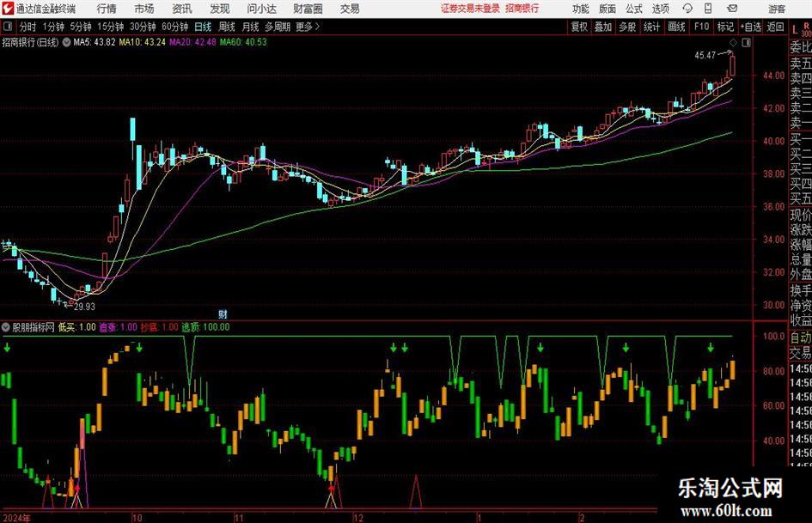
Task: Click +自选 to add to watchlist
Action: 750,27
